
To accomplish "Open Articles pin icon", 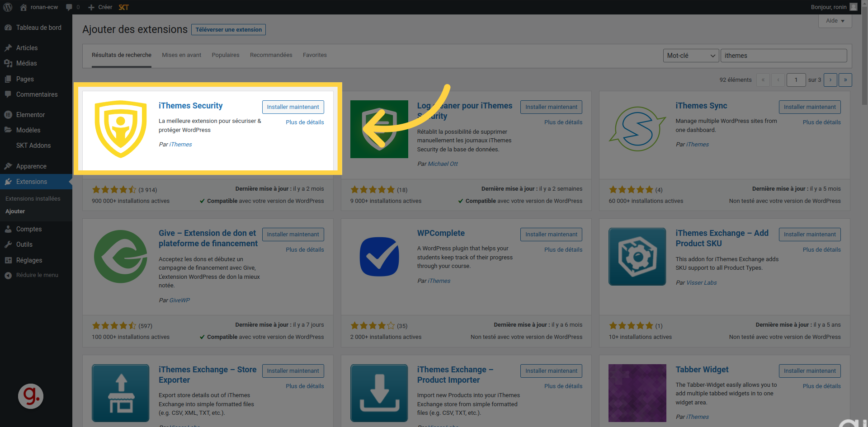I will [x=8, y=48].
